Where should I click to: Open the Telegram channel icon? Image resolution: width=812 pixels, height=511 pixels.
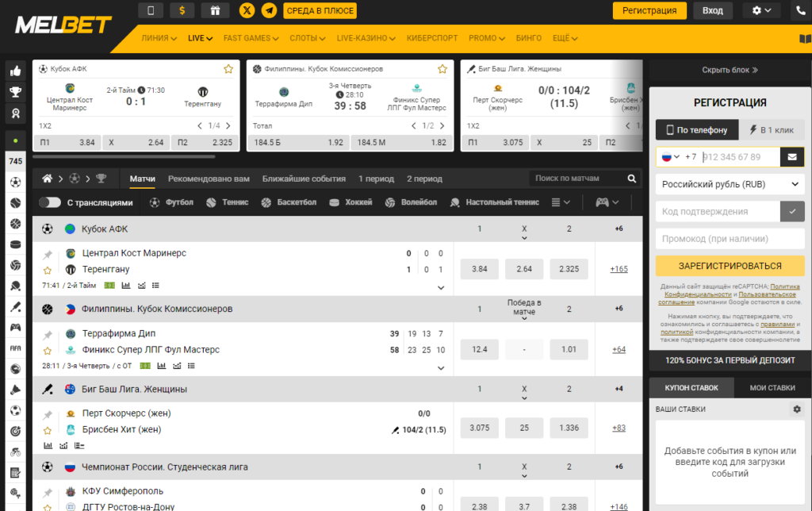[x=269, y=10]
